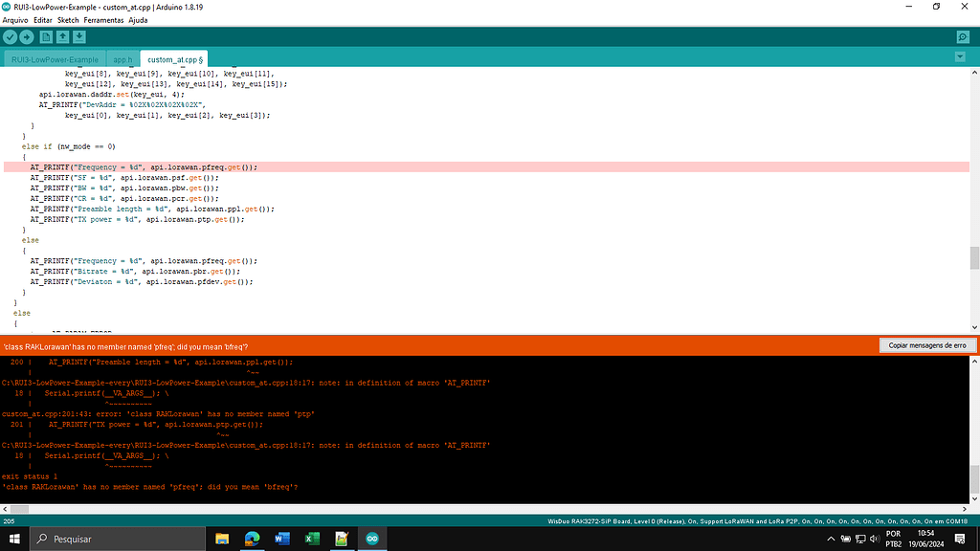Open the Sketch menu
980x551 pixels.
pyautogui.click(x=68, y=19)
